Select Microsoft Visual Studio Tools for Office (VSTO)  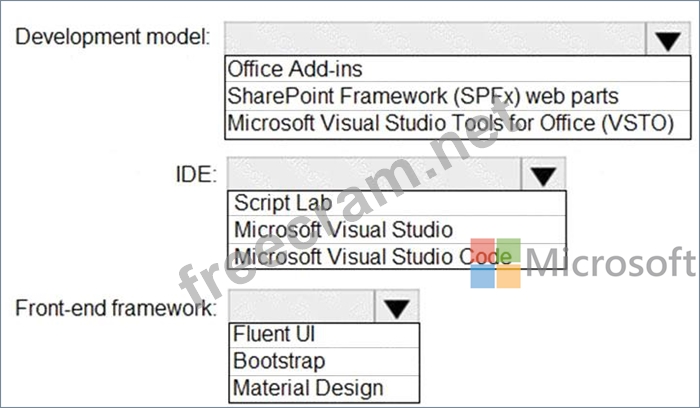click(457, 124)
